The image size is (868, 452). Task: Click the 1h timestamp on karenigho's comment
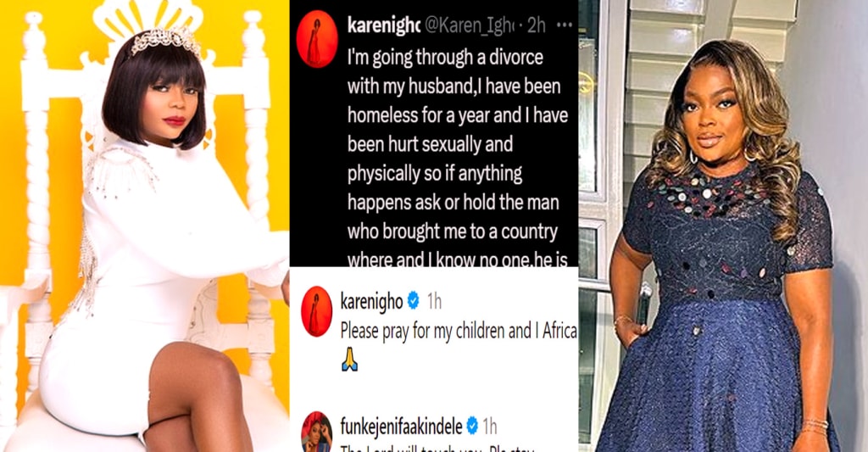[434, 301]
